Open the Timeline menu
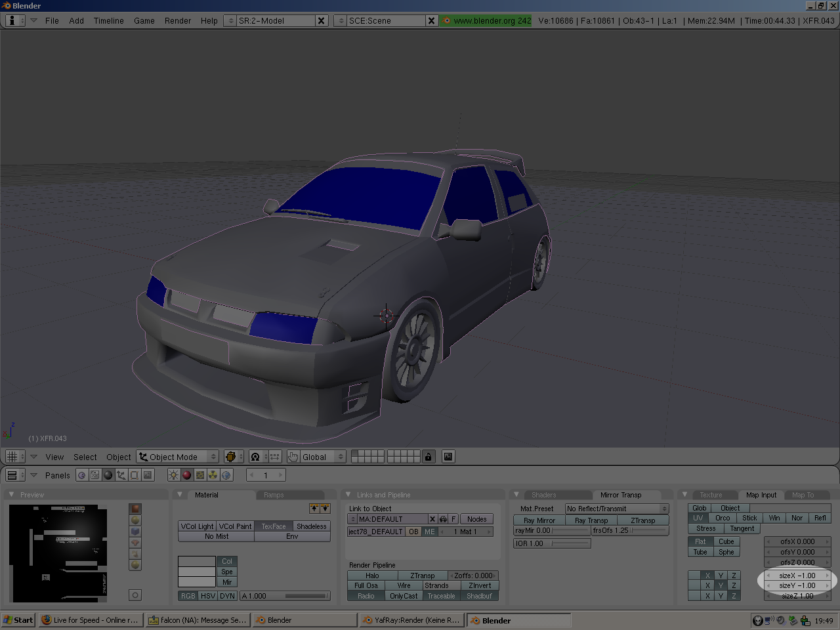The image size is (840, 630). point(108,20)
